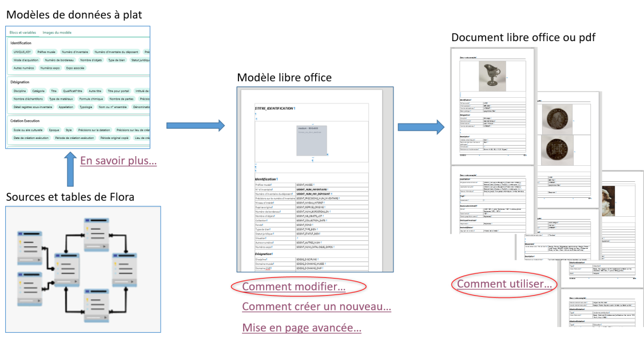
Task: Pick the "Date de création-exécution" chip
Action: (x=31, y=138)
